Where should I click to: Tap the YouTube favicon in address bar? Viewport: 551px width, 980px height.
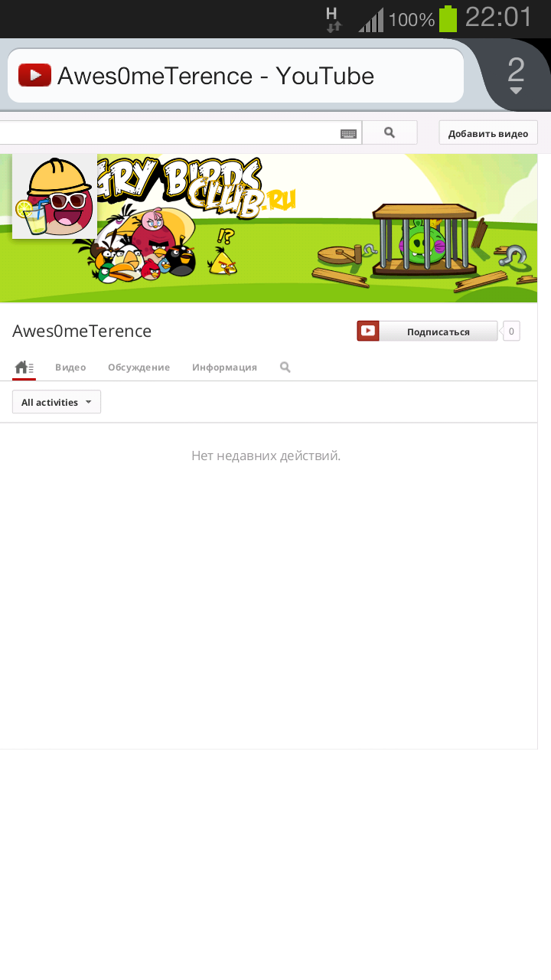pyautogui.click(x=35, y=75)
